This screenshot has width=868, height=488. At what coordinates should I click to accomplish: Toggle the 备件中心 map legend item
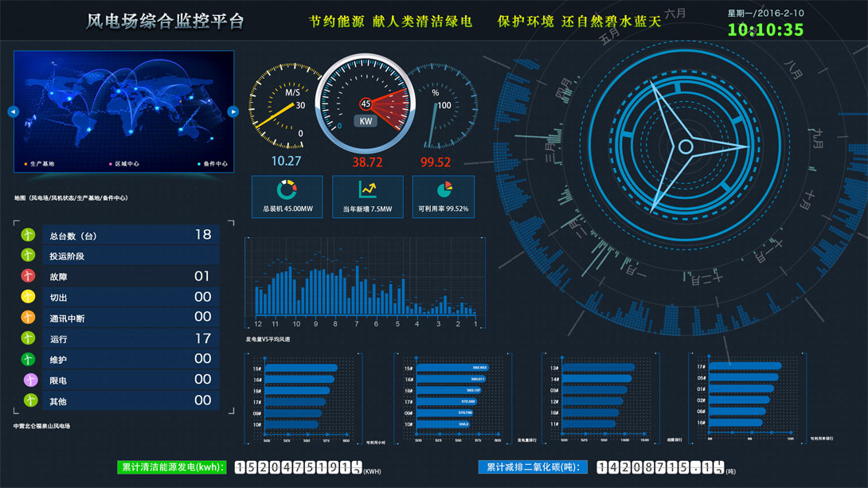(213, 164)
